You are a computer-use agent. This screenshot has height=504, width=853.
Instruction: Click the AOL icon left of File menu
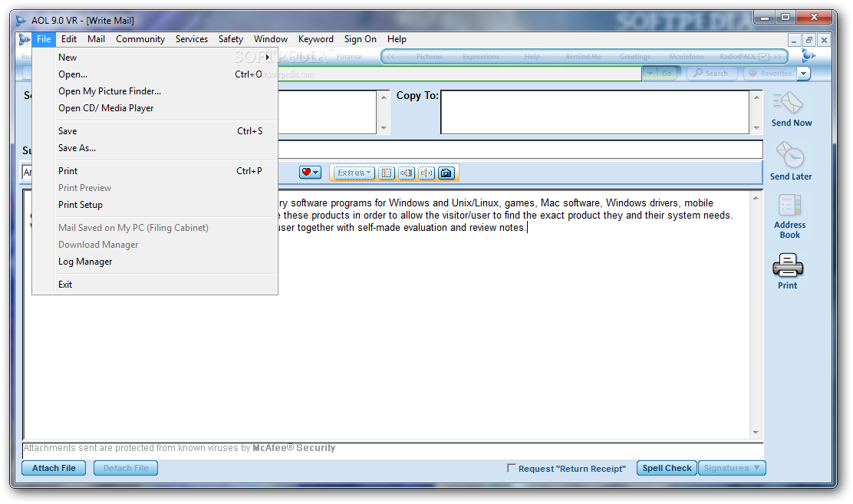pyautogui.click(x=24, y=39)
